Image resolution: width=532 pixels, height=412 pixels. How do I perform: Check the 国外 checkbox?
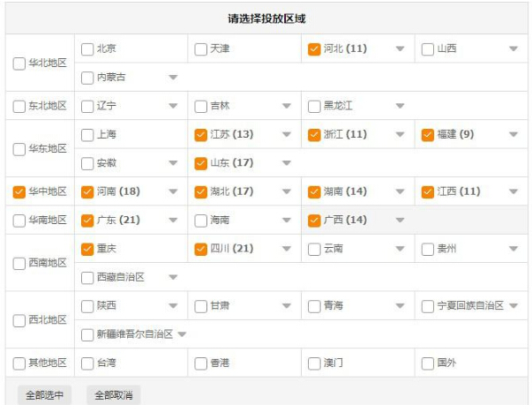[x=428, y=363]
